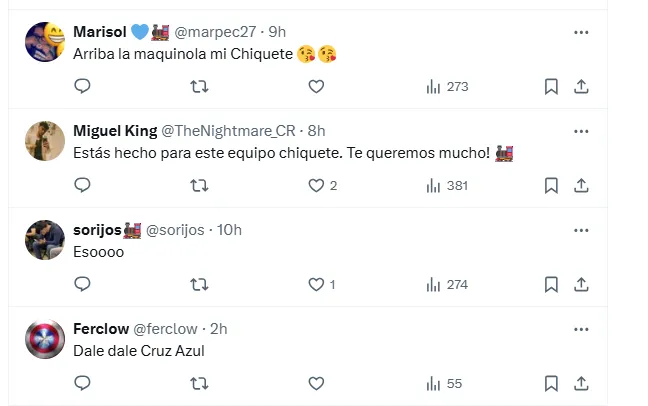648x406 pixels.
Task: Reply to Ferclow's Cruz Azul tweet
Action: pyautogui.click(x=82, y=383)
